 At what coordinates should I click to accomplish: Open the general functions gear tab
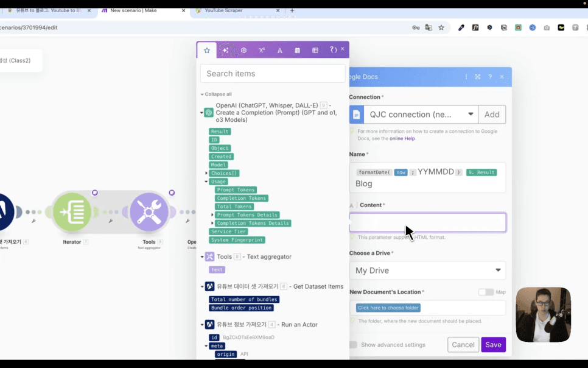click(x=243, y=51)
